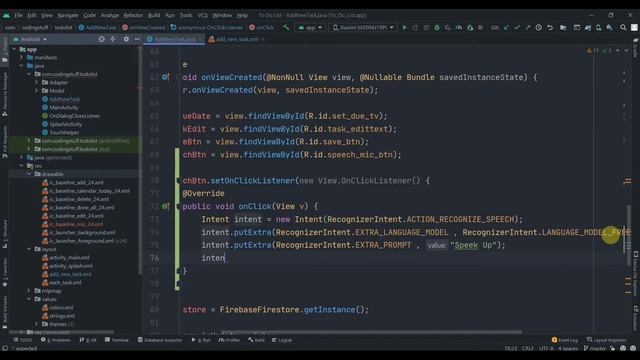The height and width of the screenshot is (360, 640).
Task: Expand the Adapter package
Action: (x=37, y=82)
